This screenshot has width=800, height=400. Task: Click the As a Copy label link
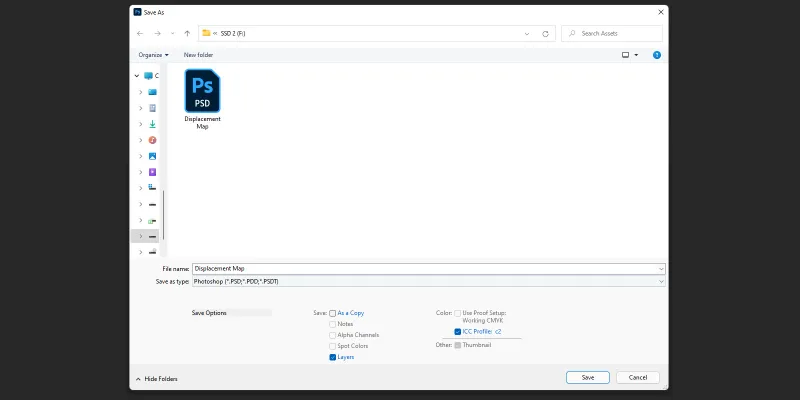[351, 313]
